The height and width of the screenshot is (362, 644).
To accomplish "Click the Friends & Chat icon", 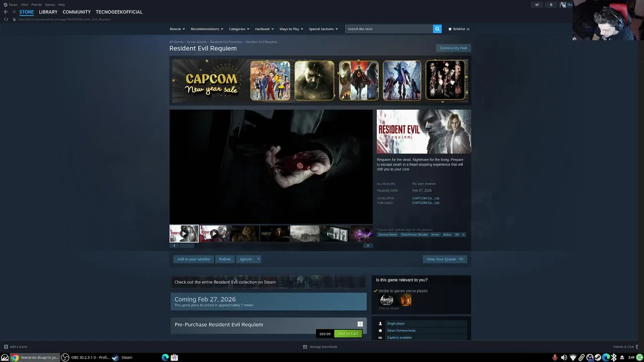I will pos(638,346).
